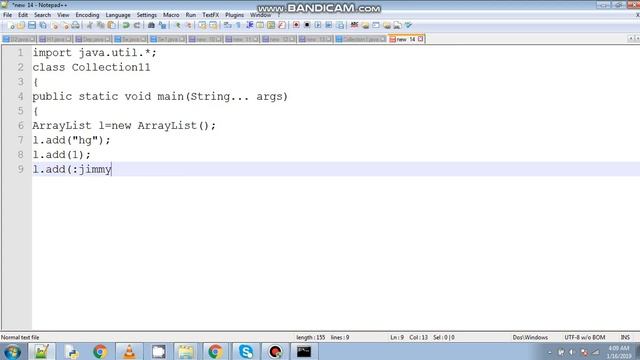Play back recorded macro icon
Screen dimensions: 640x360
point(318,25)
